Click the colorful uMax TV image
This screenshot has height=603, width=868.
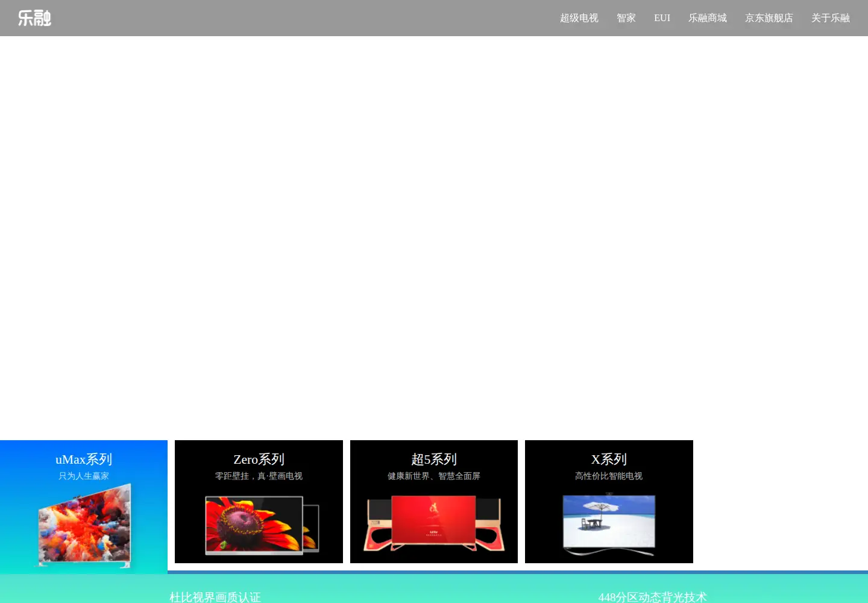point(84,526)
